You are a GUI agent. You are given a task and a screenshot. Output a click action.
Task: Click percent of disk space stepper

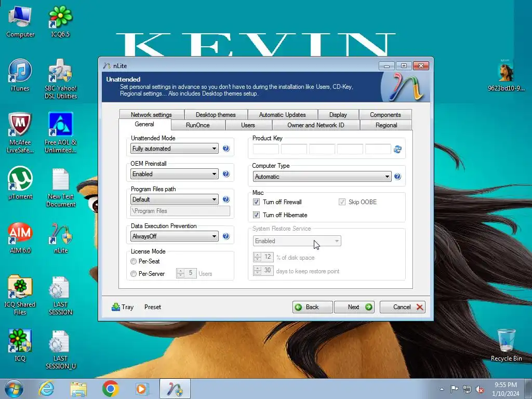[x=258, y=257]
